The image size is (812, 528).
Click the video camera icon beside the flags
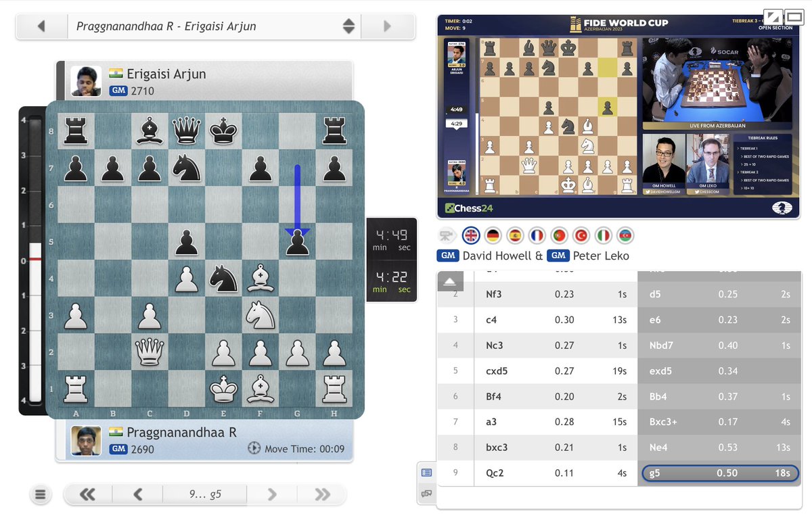click(x=447, y=236)
